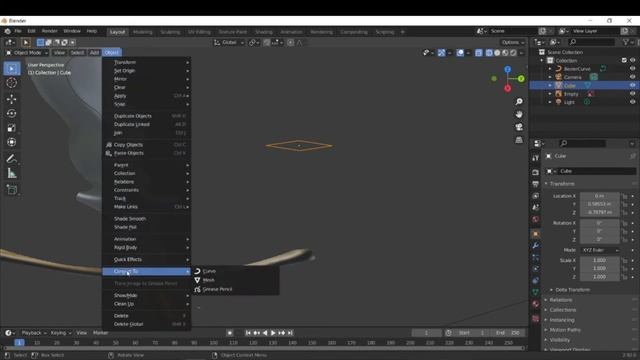The image size is (640, 360).
Task: Collapse the Transform panel
Action: coord(561,184)
